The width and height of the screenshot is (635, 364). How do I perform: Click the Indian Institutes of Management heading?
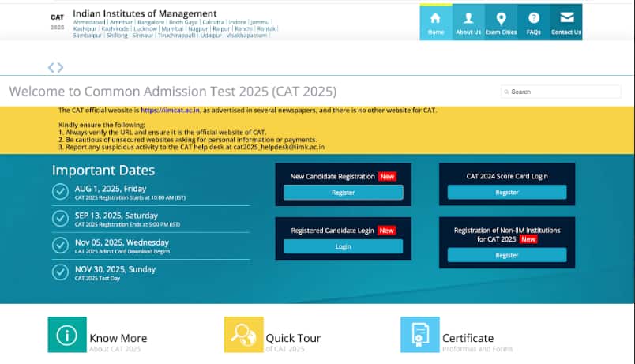pos(145,13)
